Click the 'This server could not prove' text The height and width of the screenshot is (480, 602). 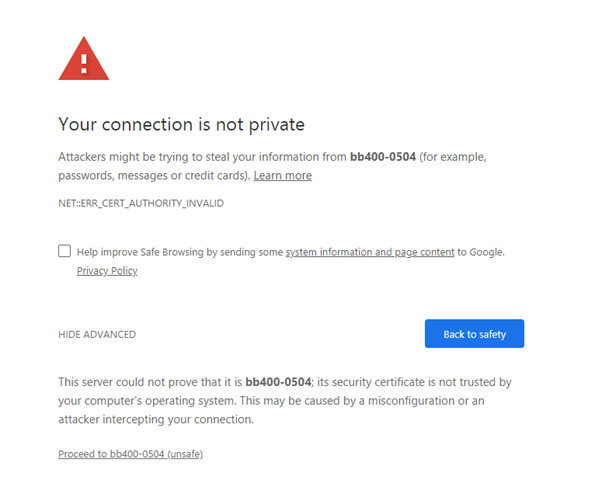pyautogui.click(x=150, y=382)
